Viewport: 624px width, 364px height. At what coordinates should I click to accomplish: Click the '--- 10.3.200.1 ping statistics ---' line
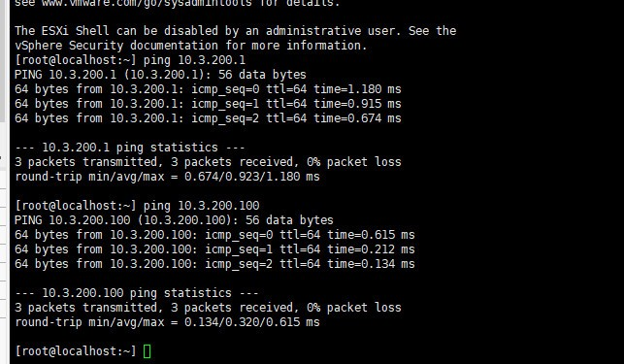[130, 148]
